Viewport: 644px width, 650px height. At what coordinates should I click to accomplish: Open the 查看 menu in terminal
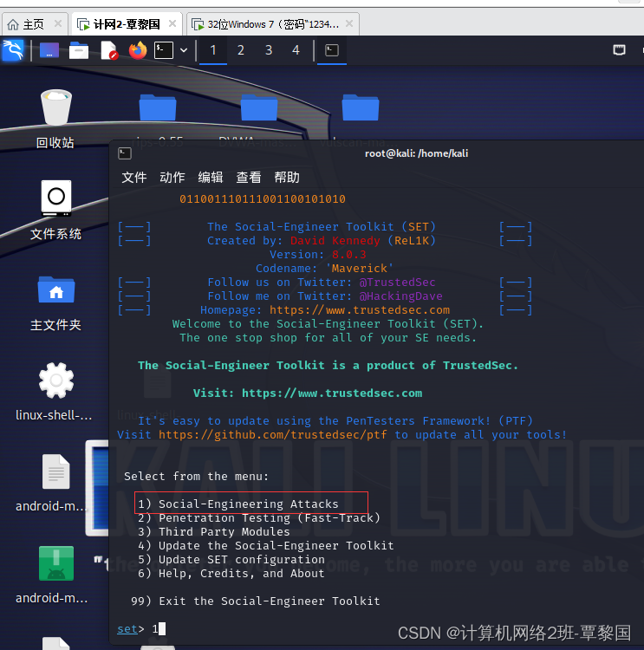click(x=249, y=178)
